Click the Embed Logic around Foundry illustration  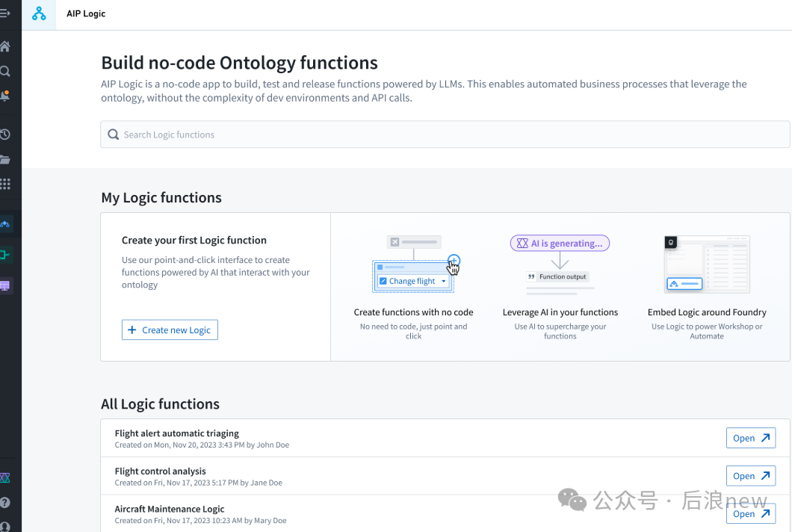click(706, 265)
